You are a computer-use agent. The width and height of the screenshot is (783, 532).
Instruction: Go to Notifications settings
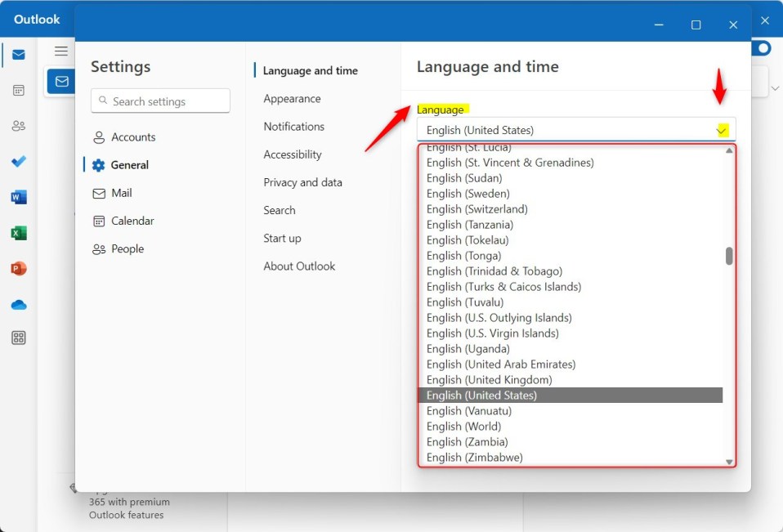pyautogui.click(x=294, y=127)
